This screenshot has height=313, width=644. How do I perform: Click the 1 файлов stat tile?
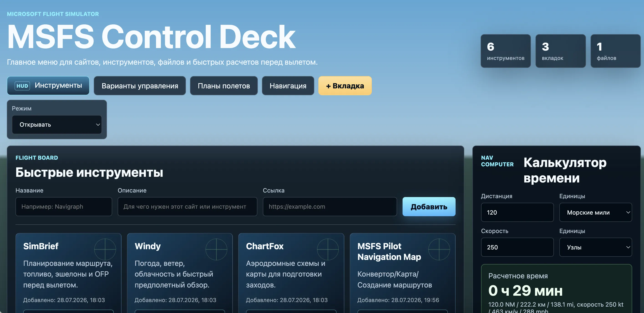click(x=616, y=51)
